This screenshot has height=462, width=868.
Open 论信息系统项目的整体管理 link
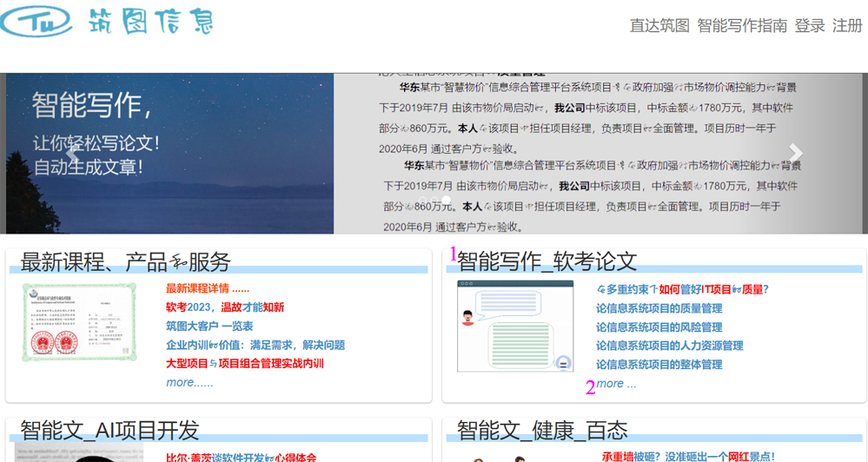click(659, 364)
